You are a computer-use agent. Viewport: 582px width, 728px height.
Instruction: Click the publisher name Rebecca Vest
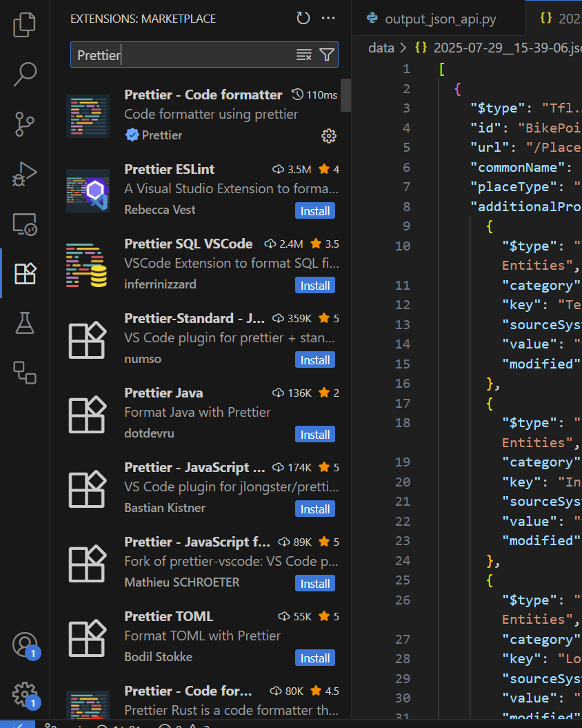[x=160, y=210]
